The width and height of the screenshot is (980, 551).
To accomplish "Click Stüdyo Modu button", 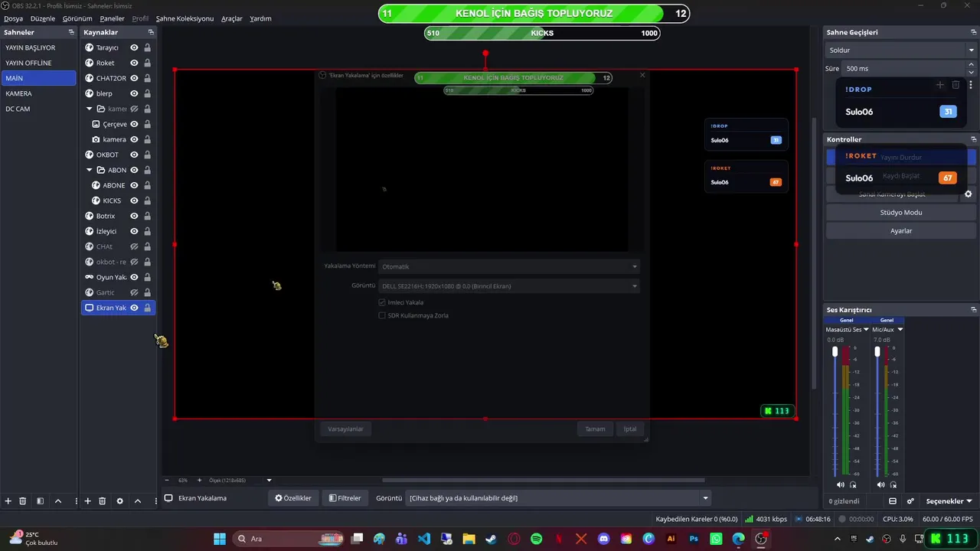I will (900, 212).
